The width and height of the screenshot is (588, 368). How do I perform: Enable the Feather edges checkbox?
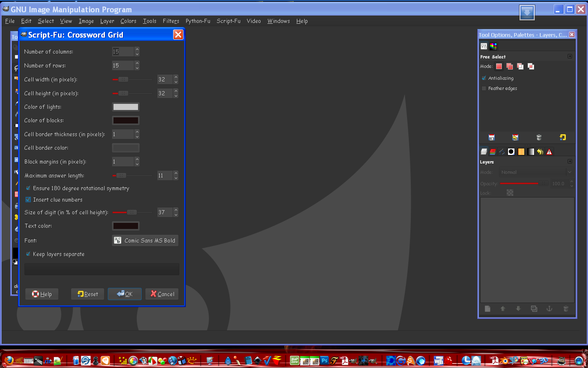484,88
